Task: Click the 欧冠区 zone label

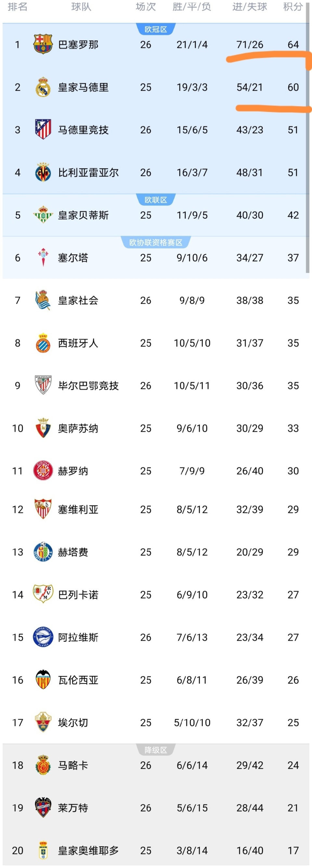Action: (155, 29)
